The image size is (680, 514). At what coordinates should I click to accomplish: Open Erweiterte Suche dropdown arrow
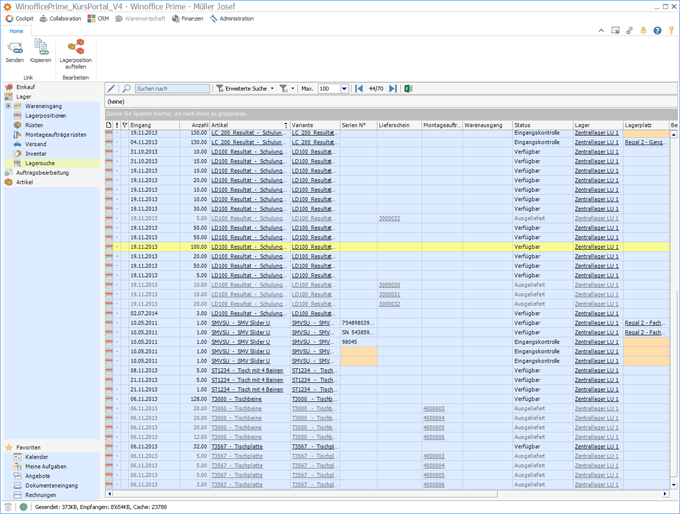(272, 88)
